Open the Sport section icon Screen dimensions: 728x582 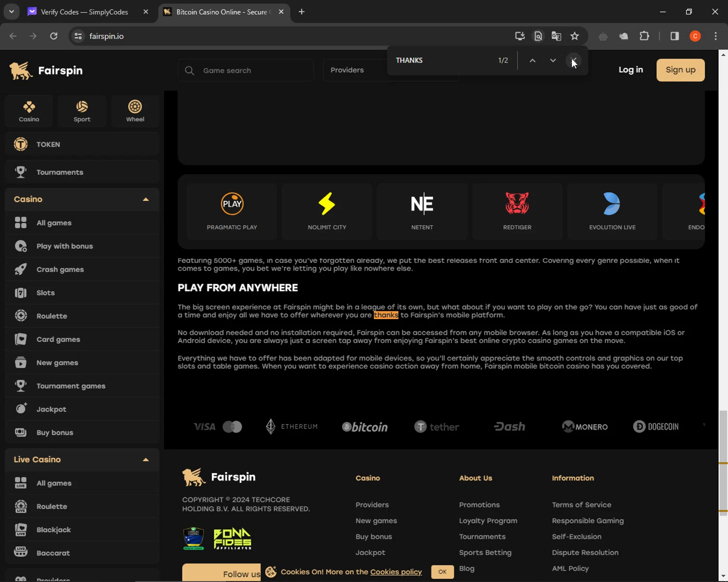[x=82, y=111]
